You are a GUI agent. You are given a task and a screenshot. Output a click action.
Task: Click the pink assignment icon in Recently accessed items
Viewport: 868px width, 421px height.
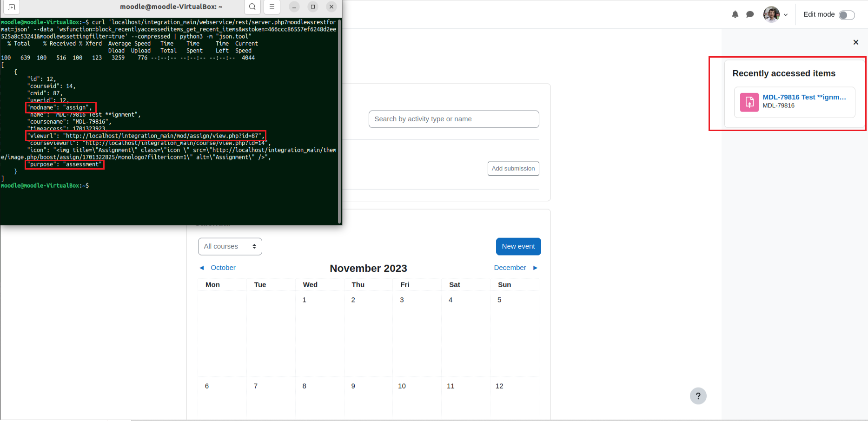point(749,102)
